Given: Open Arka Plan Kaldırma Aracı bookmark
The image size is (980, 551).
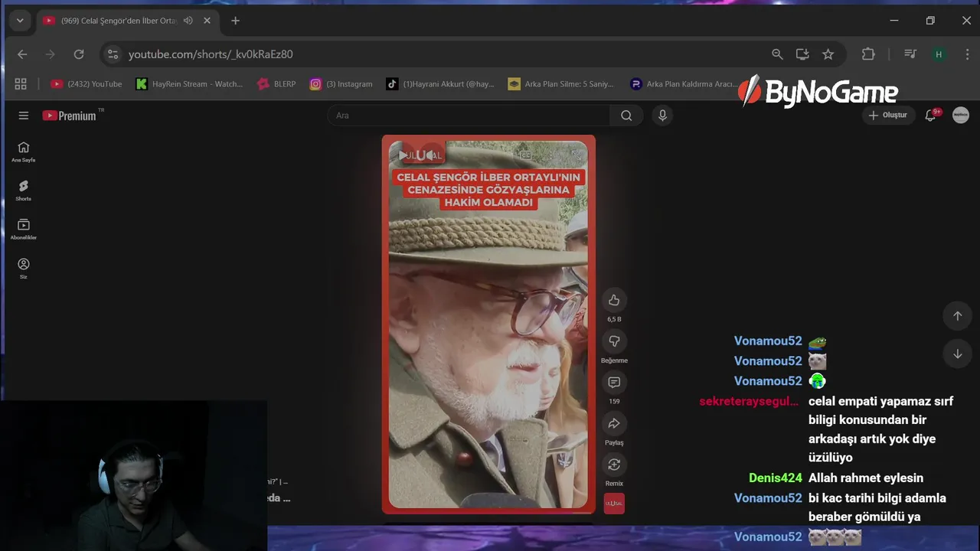Looking at the screenshot, I should (x=683, y=84).
